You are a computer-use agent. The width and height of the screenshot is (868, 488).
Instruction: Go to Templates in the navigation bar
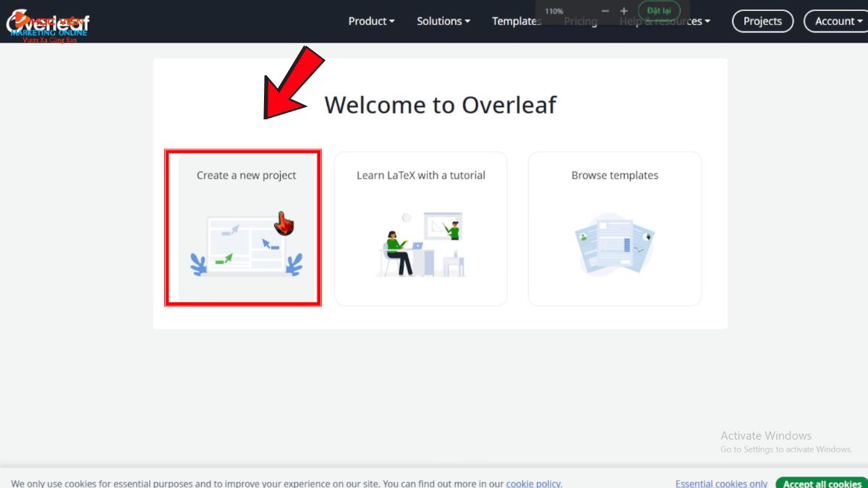coord(516,21)
